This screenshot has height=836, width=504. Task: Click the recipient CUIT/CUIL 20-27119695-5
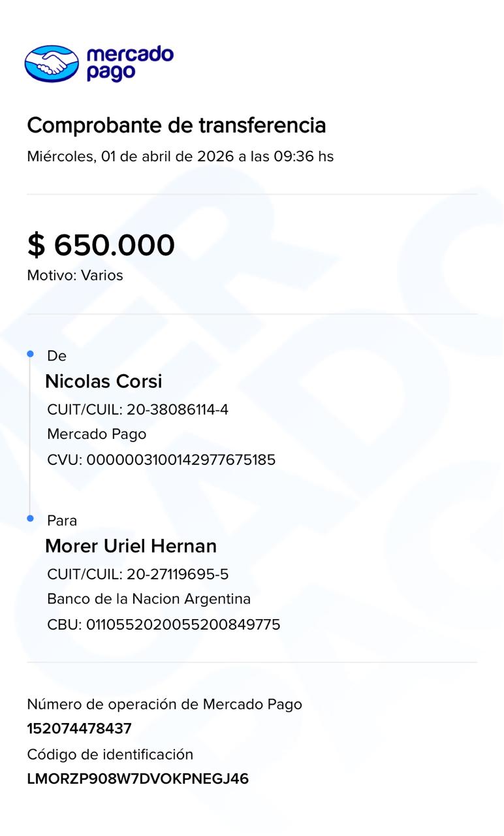[x=138, y=575]
